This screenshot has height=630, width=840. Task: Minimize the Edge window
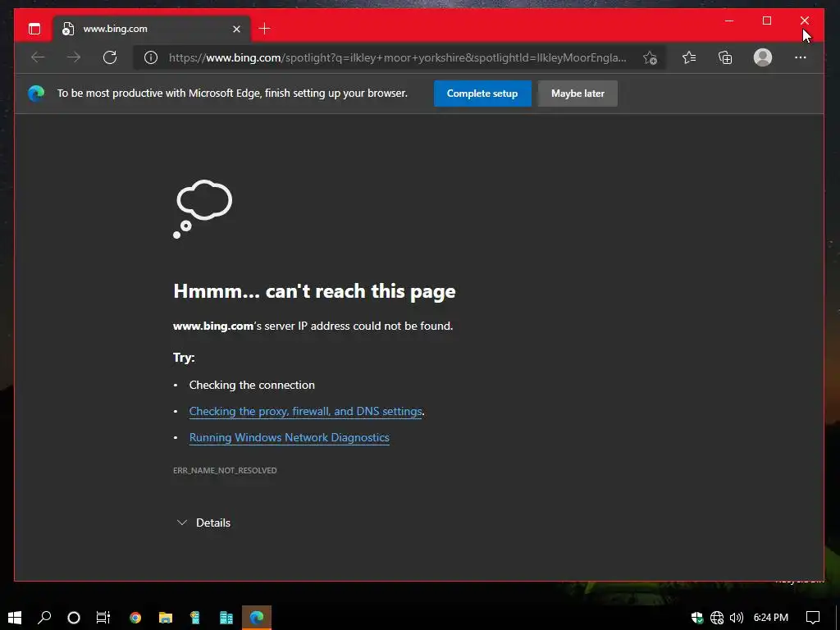[729, 21]
